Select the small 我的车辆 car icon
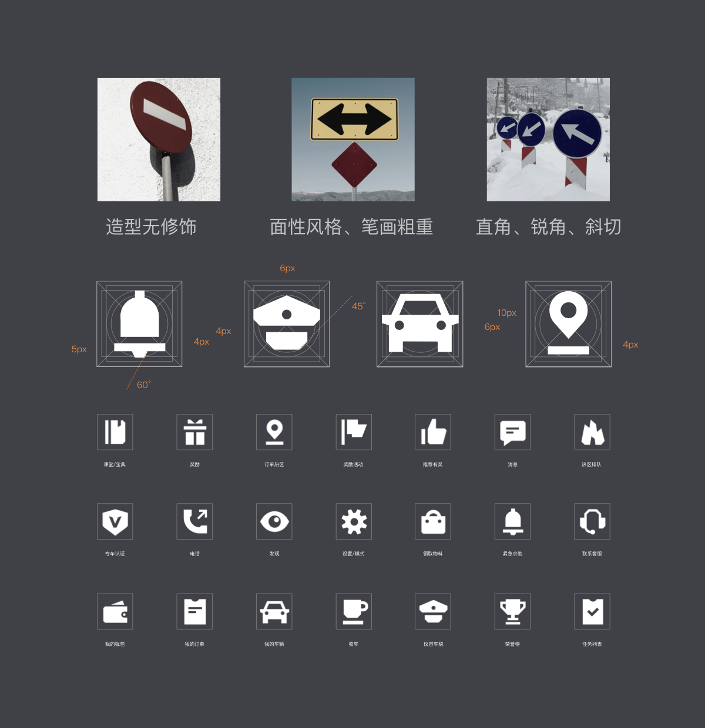 tap(274, 611)
